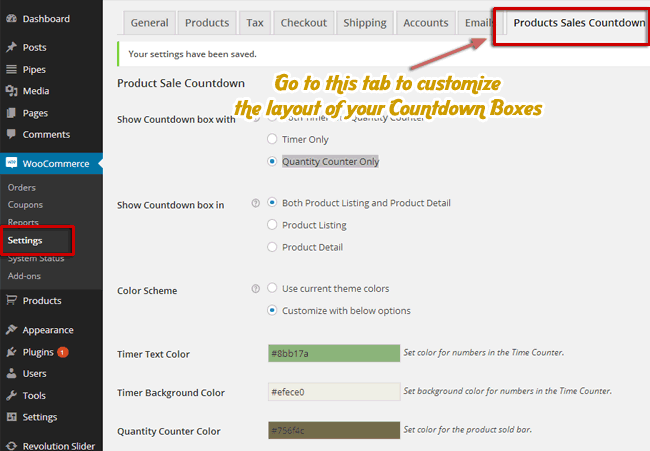Click the Pages icon in sidebar
The width and height of the screenshot is (650, 451).
pos(12,113)
